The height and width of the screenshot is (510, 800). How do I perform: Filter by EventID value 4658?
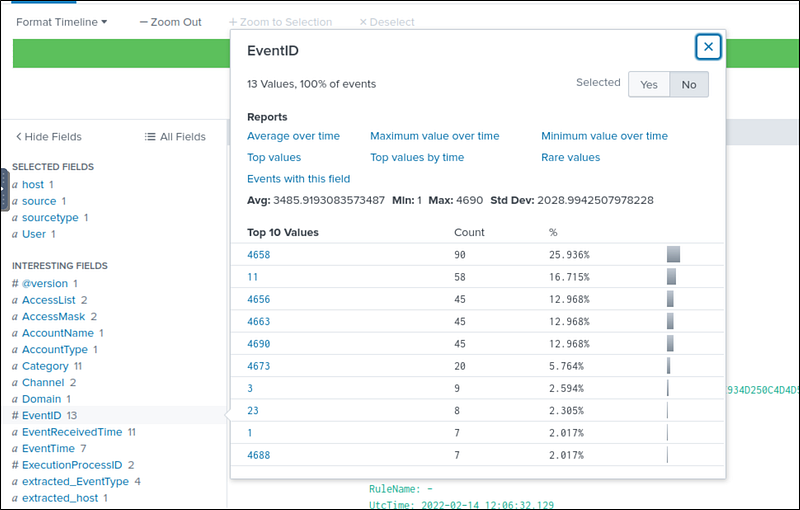(258, 255)
